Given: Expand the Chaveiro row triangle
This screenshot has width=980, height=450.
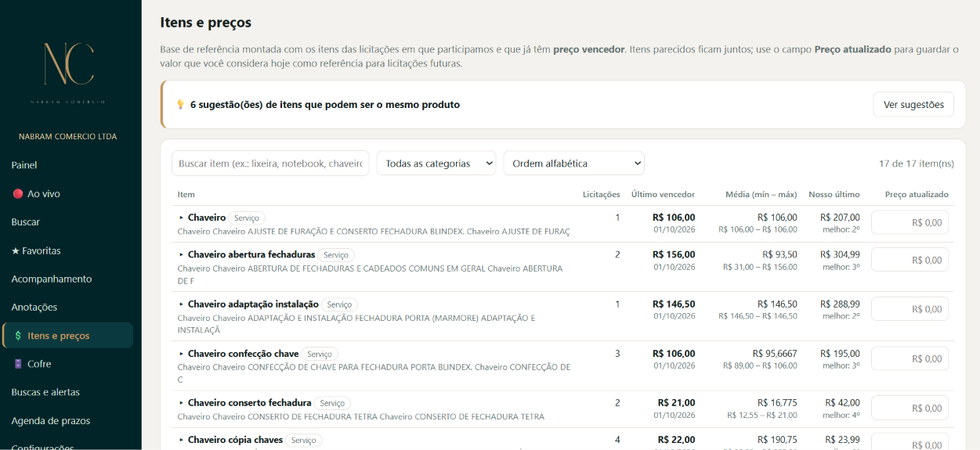Looking at the screenshot, I should pyautogui.click(x=181, y=218).
